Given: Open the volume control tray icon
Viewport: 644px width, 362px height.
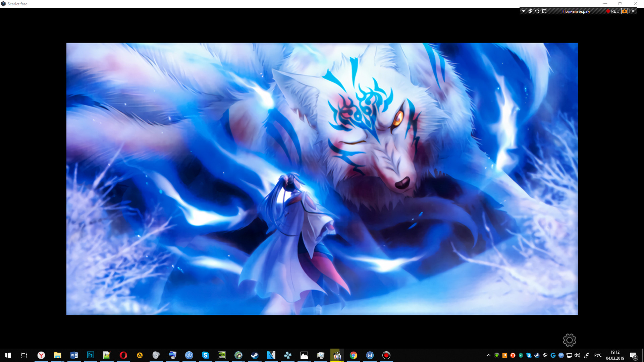Looking at the screenshot, I should [577, 355].
